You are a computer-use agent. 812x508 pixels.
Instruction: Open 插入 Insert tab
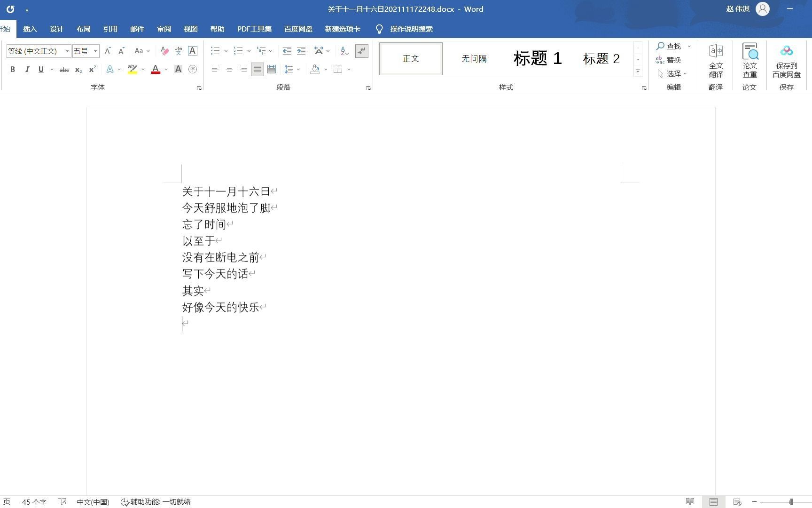coord(30,29)
